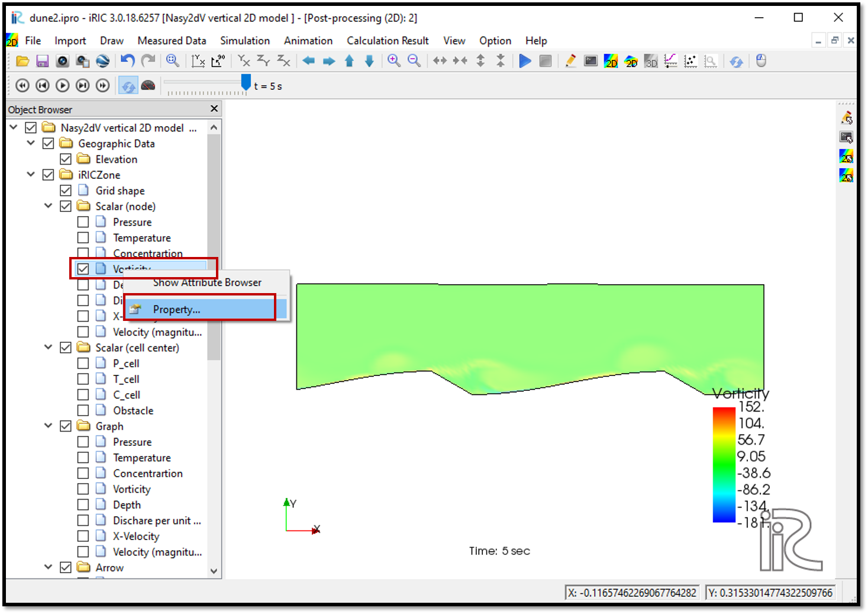
Task: Click the Google Earth globe export icon
Action: [103, 61]
